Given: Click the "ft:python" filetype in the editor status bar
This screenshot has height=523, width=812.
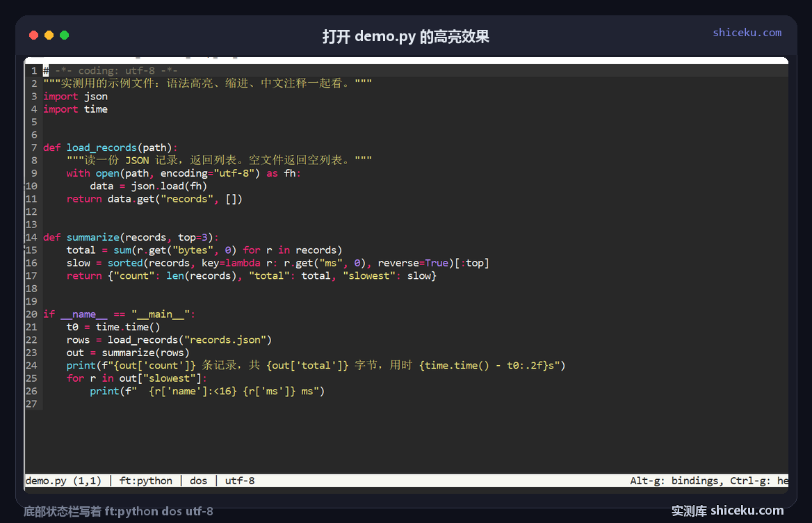Looking at the screenshot, I should point(145,481).
